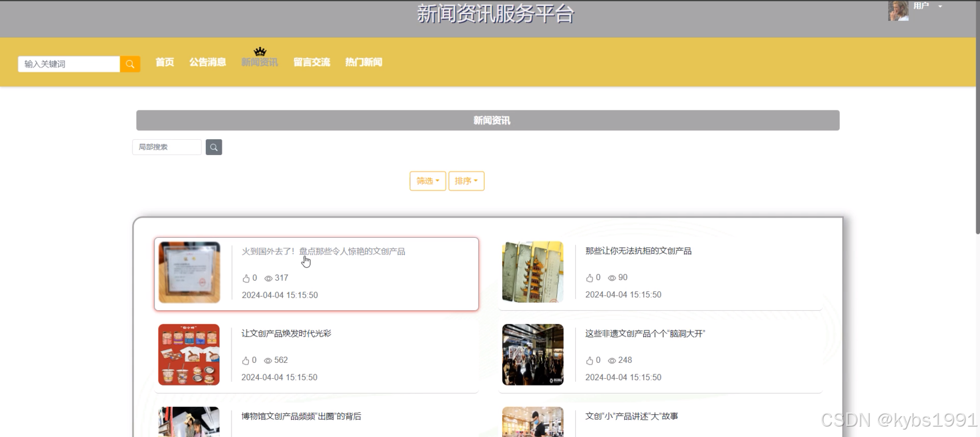Screen dimensions: 980x437
Task: Click the eye views icon showing 90
Action: [x=612, y=278]
